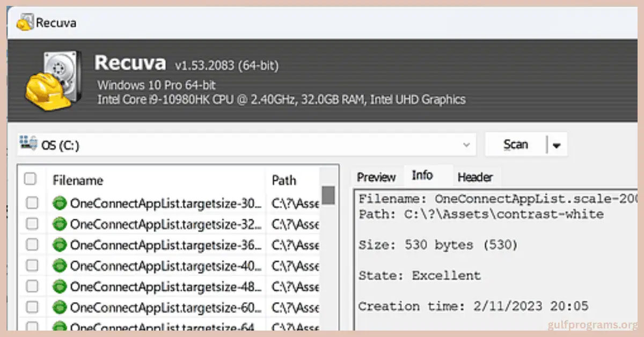Click green status icon for targetsize-36 file
Screen dimensions: 644x337
(x=59, y=245)
